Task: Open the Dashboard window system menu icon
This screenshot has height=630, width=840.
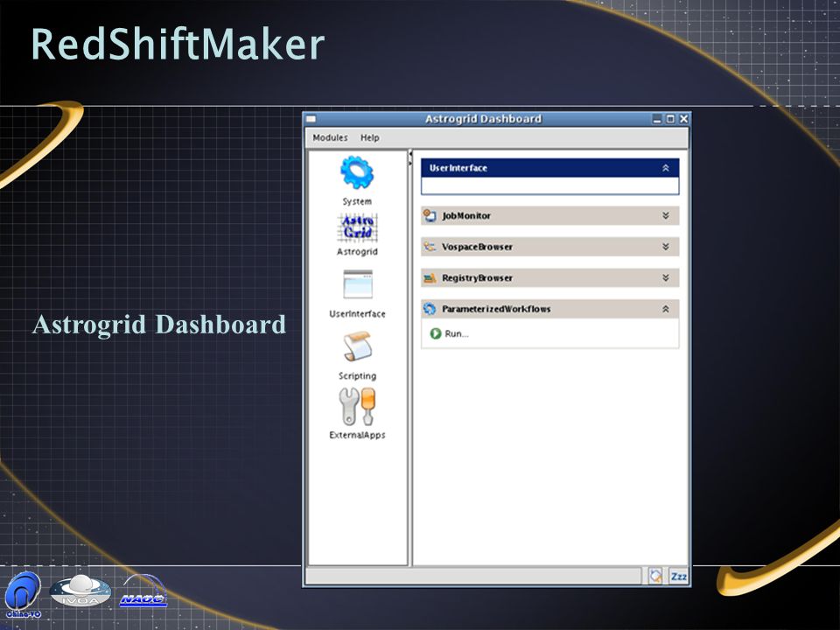Action: (x=311, y=118)
